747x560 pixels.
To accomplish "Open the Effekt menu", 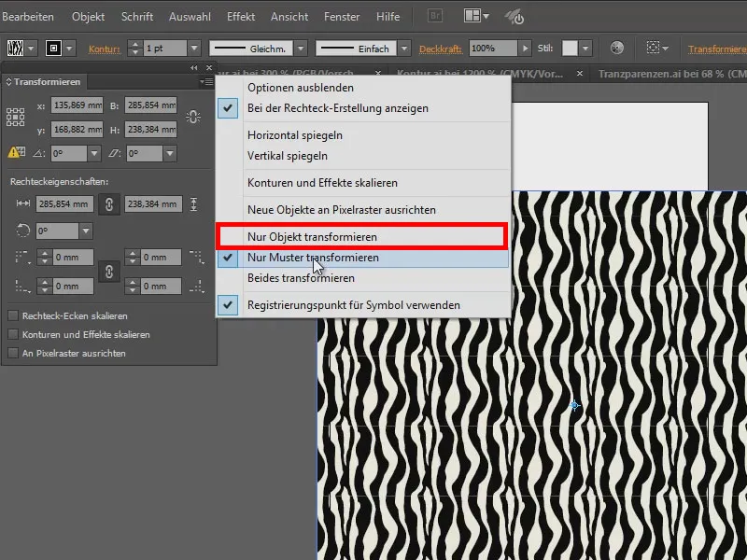I will click(241, 16).
